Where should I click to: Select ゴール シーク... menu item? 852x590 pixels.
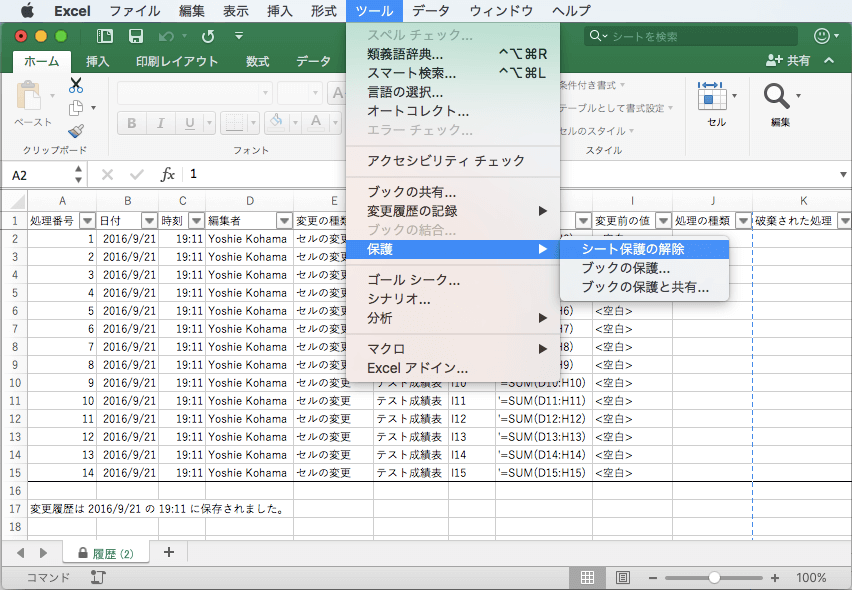[453, 280]
